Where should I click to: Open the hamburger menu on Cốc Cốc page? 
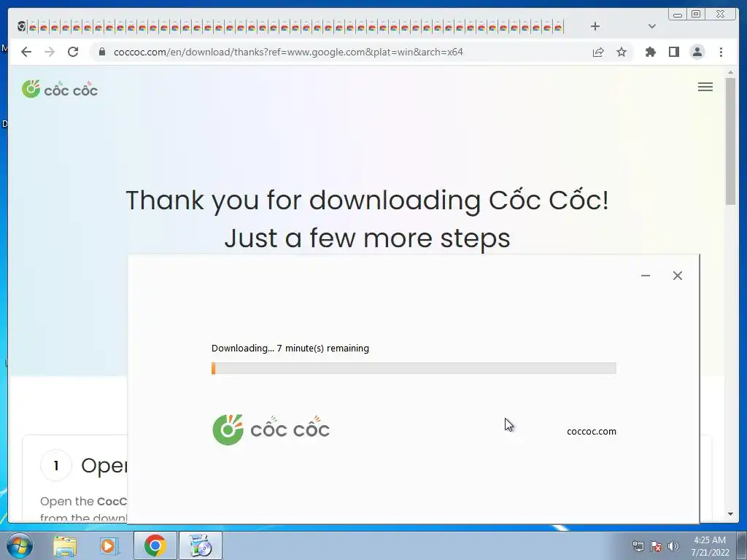[705, 87]
